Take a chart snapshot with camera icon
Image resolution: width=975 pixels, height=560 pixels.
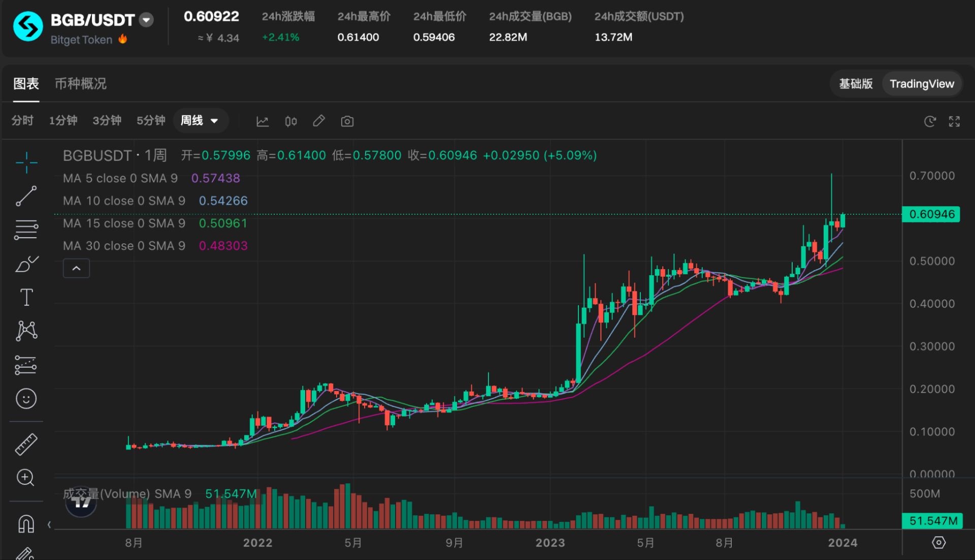click(x=347, y=121)
